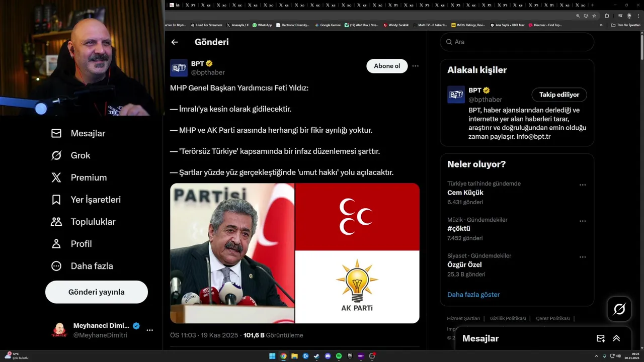The width and height of the screenshot is (644, 362).
Task: Click the Ara search field
Action: coord(517,42)
